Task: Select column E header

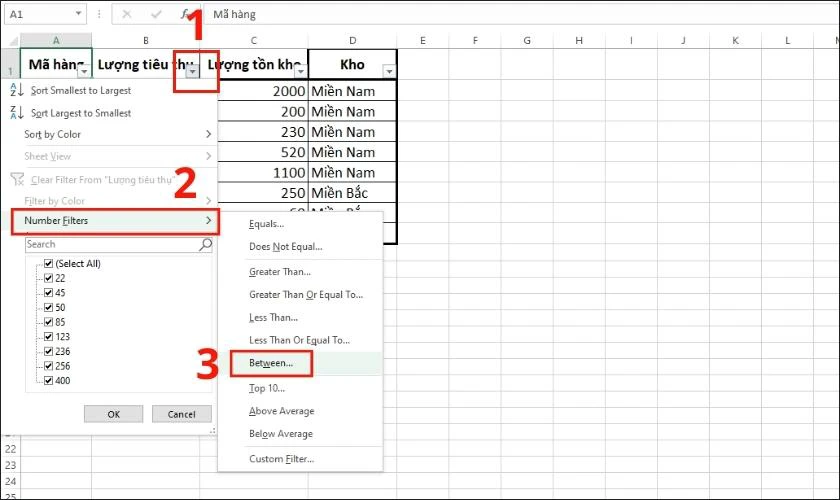Action: 423,40
